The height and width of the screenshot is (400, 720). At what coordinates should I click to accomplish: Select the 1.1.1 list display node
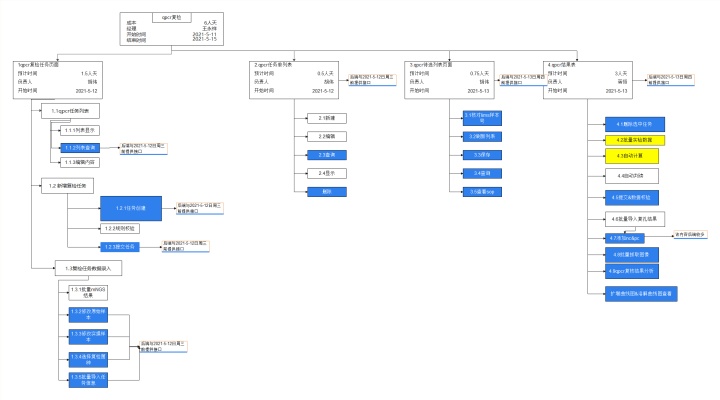pyautogui.click(x=79, y=130)
